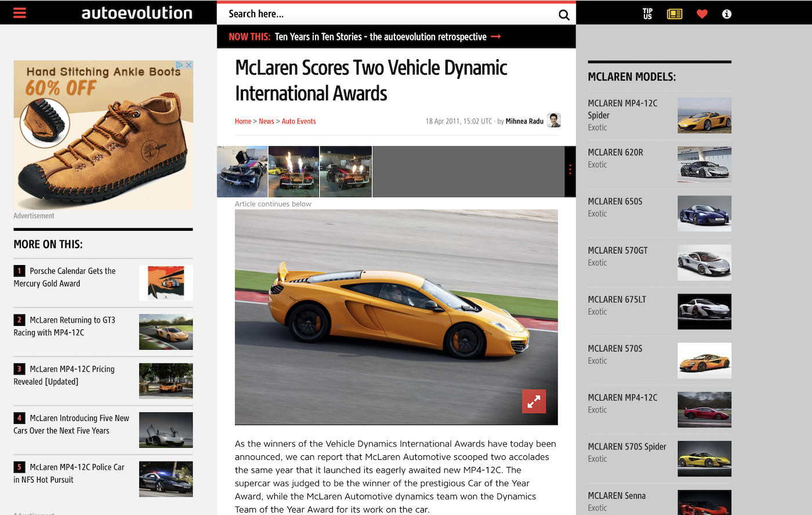This screenshot has width=812, height=515.
Task: Go to Auto Events breadcrumb link
Action: (x=299, y=121)
